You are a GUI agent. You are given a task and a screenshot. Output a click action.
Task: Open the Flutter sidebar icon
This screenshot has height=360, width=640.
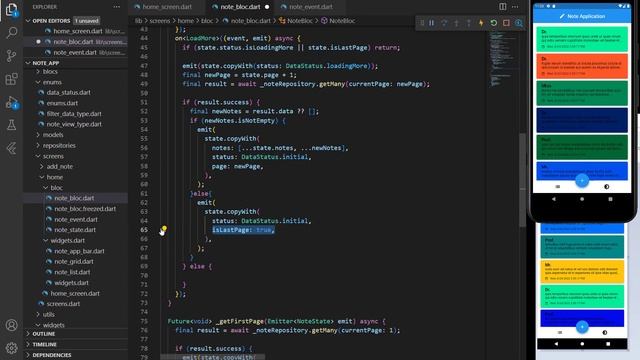pos(11,148)
